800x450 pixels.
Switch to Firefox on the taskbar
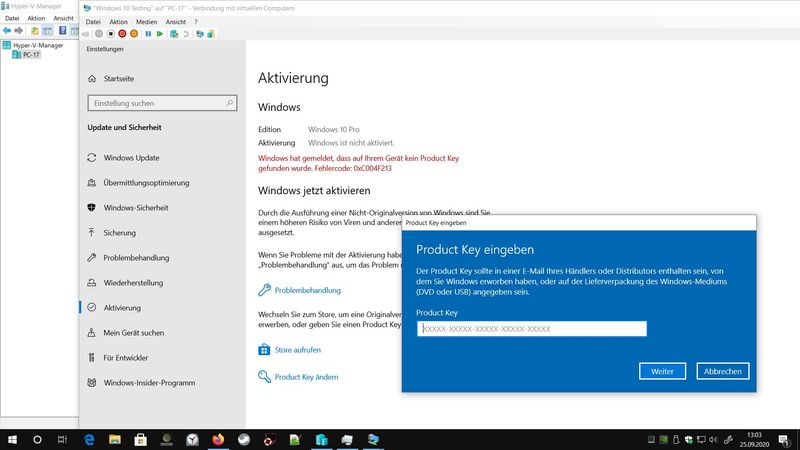218,439
